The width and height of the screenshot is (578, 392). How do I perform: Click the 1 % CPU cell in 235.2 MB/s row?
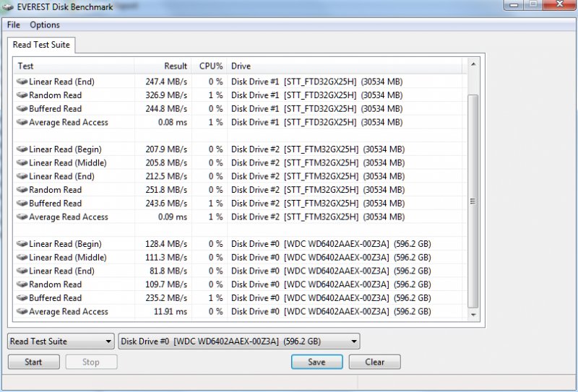(215, 297)
